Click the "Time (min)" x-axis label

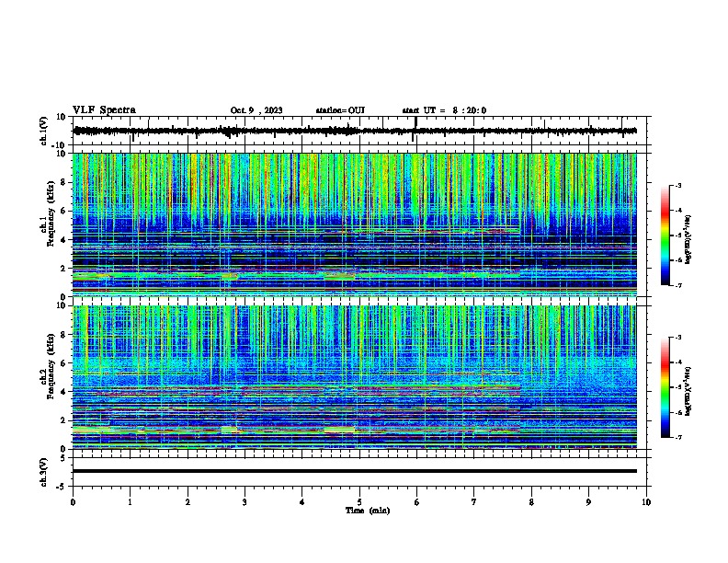(x=368, y=511)
